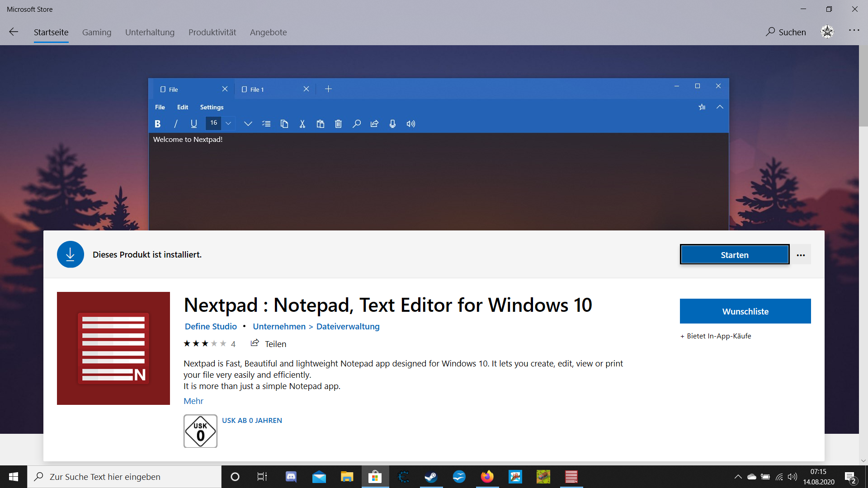Image resolution: width=868 pixels, height=488 pixels.
Task: Open the Nextpad icon in the taskbar
Action: coord(571,477)
